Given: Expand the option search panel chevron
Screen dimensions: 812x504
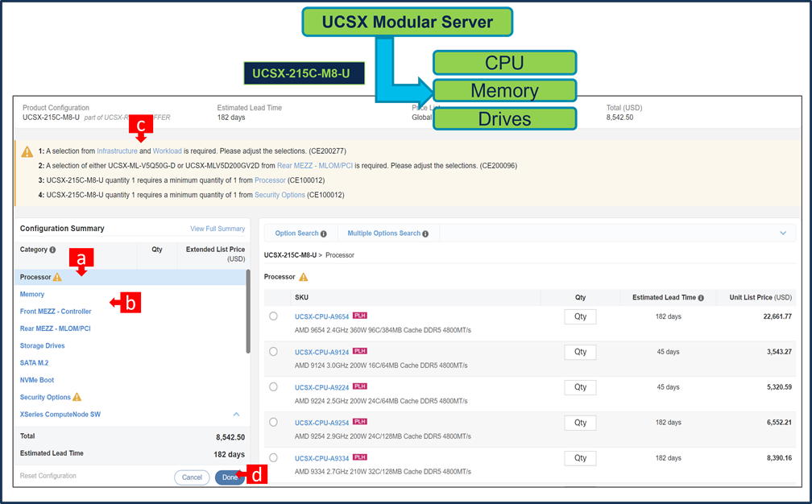Looking at the screenshot, I should pyautogui.click(x=783, y=233).
